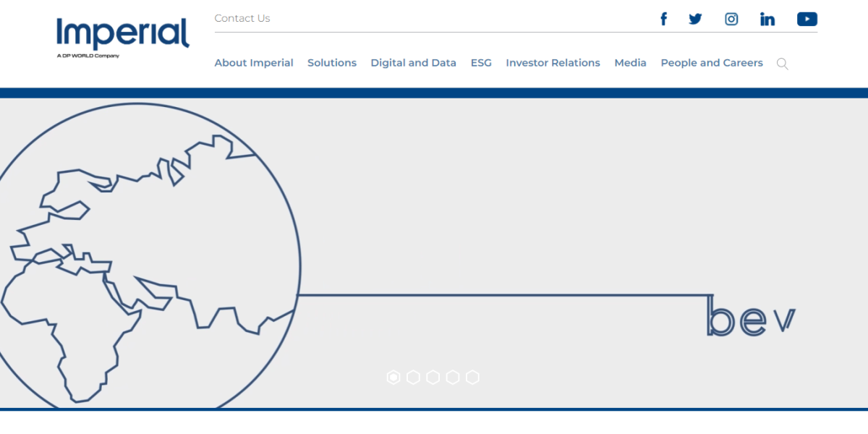Open the ESG menu item
The width and height of the screenshot is (868, 434).
tap(481, 63)
